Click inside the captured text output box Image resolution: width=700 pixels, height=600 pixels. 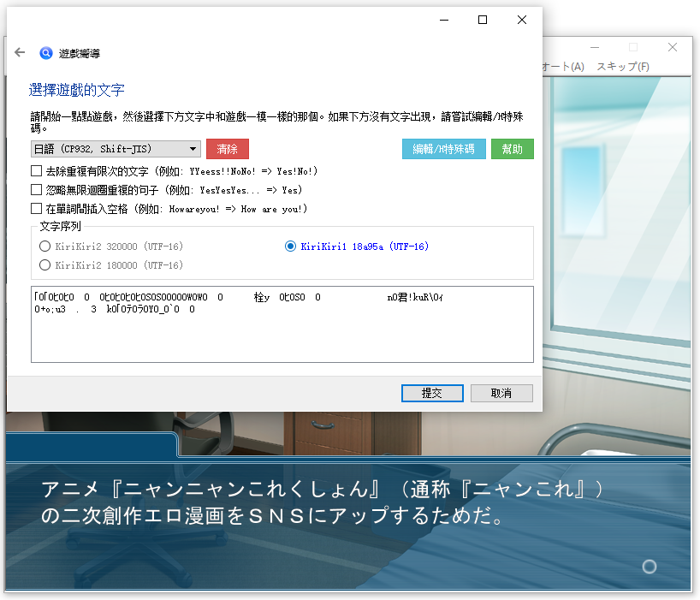(282, 324)
